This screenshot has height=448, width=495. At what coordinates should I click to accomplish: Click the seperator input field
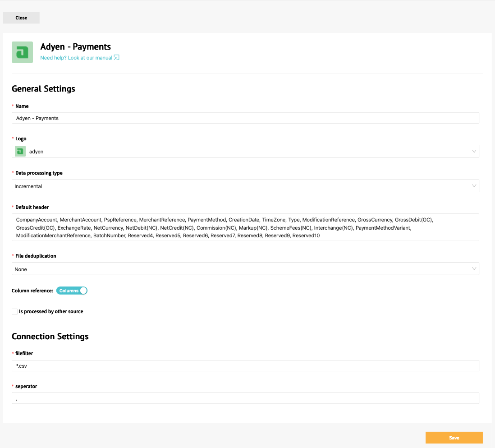245,398
